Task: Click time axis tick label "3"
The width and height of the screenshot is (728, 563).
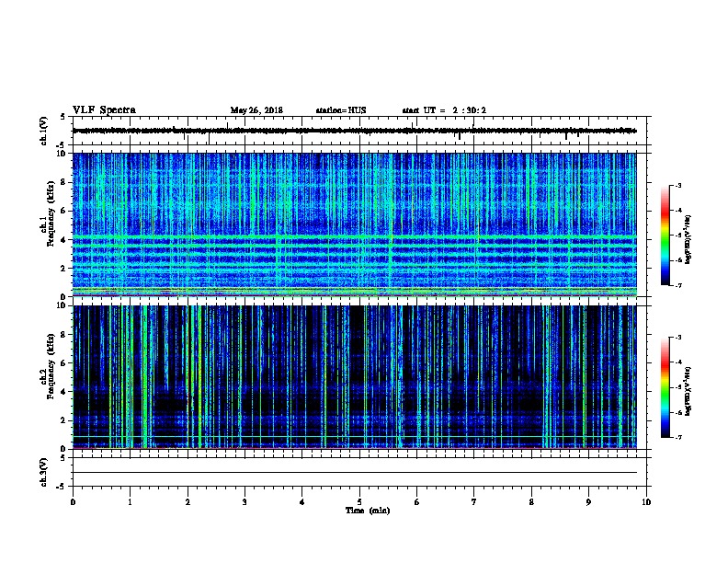Action: tap(245, 502)
